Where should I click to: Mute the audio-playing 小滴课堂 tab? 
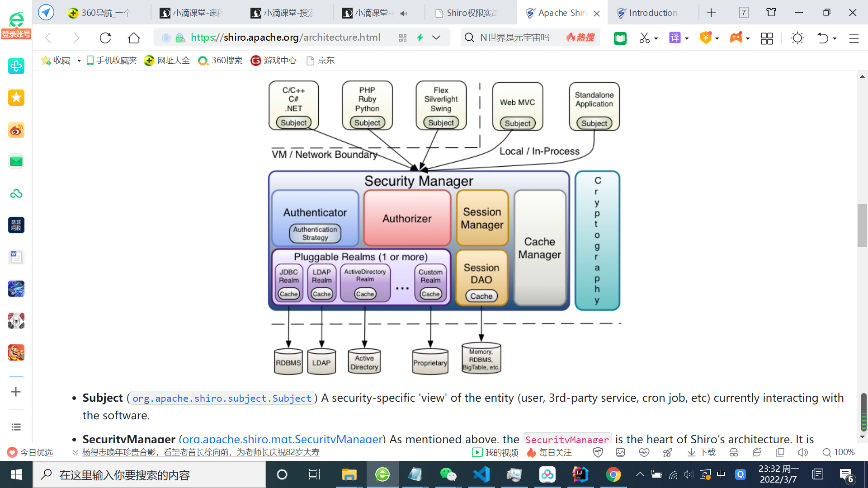(x=404, y=13)
